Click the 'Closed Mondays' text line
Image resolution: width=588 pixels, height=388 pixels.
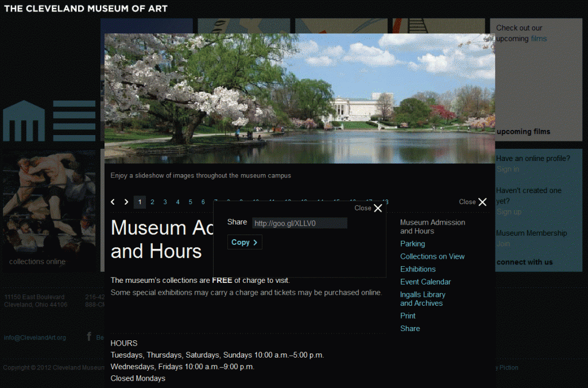tap(138, 378)
